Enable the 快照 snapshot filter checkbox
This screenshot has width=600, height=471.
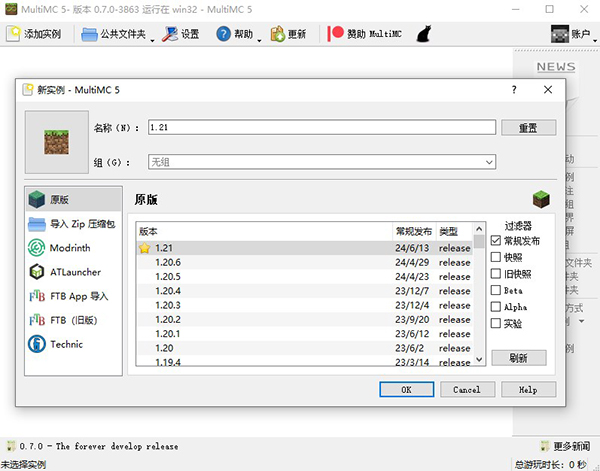click(496, 257)
